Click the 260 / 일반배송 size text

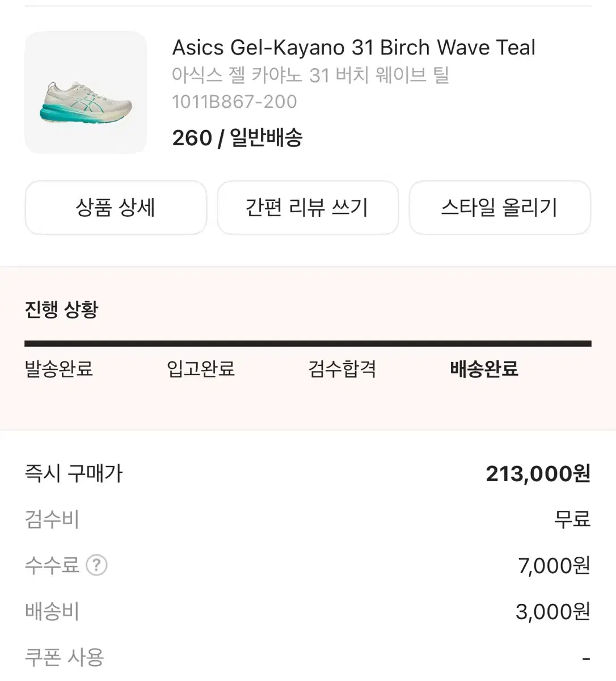pos(237,138)
